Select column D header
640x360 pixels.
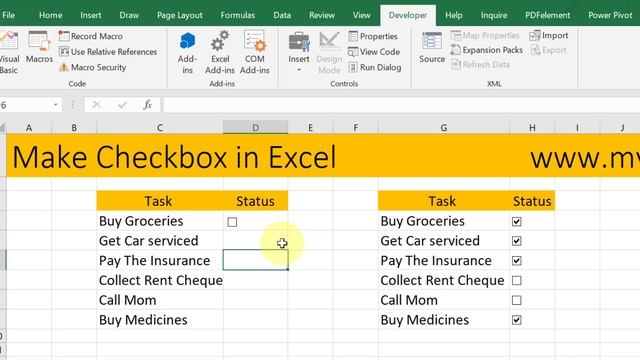click(255, 128)
